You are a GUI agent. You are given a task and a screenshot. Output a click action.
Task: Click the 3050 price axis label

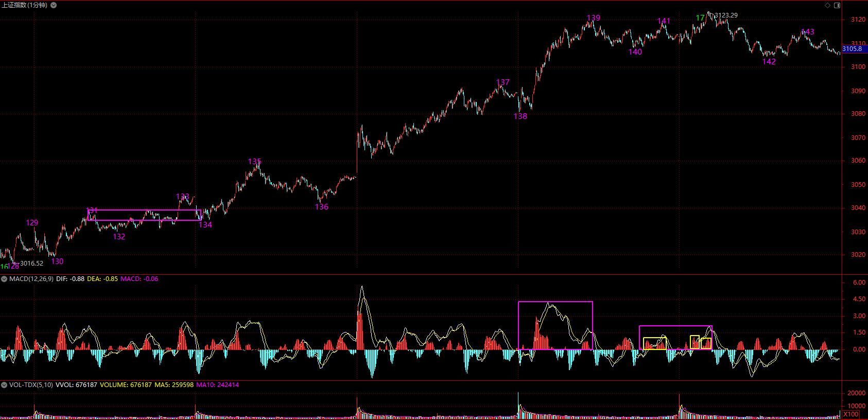859,185
